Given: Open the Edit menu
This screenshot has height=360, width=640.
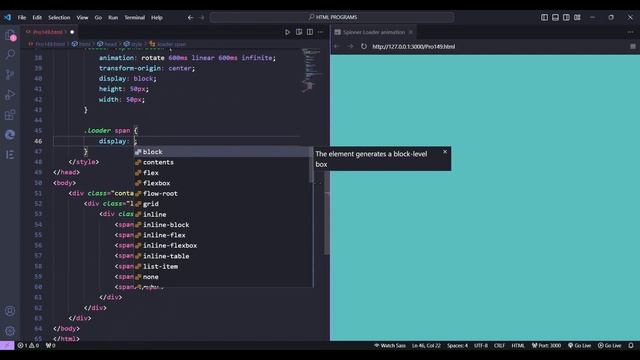Looking at the screenshot, I should pyautogui.click(x=37, y=18).
